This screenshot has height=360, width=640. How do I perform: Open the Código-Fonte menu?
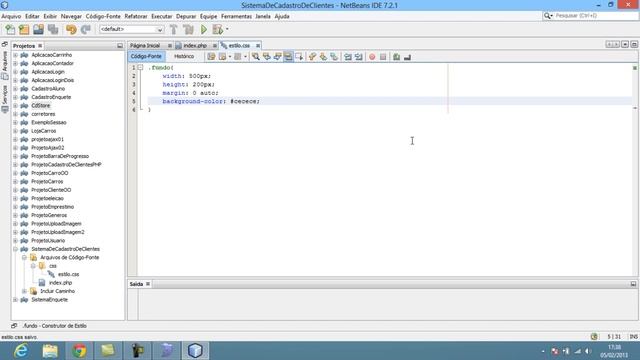point(103,16)
